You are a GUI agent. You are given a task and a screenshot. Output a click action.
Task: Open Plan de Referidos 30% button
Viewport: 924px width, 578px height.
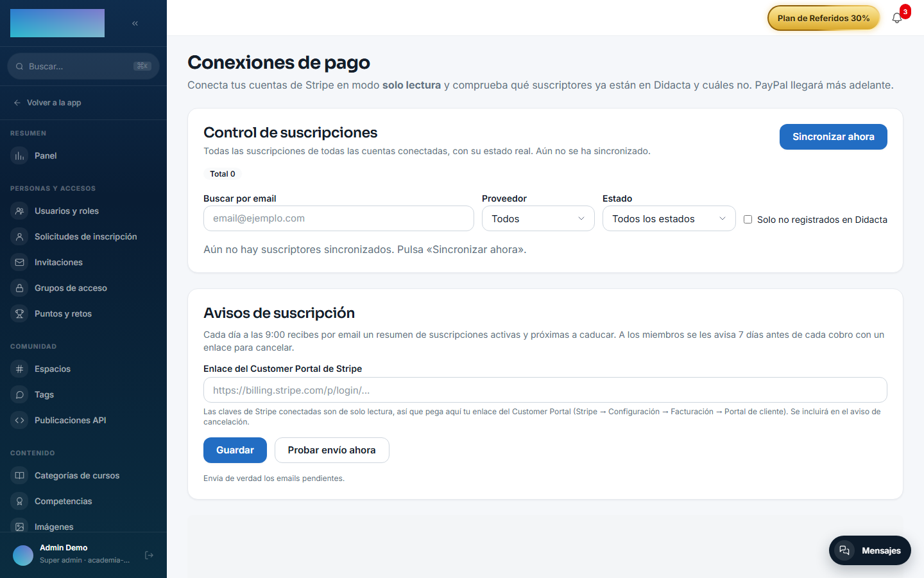point(823,18)
